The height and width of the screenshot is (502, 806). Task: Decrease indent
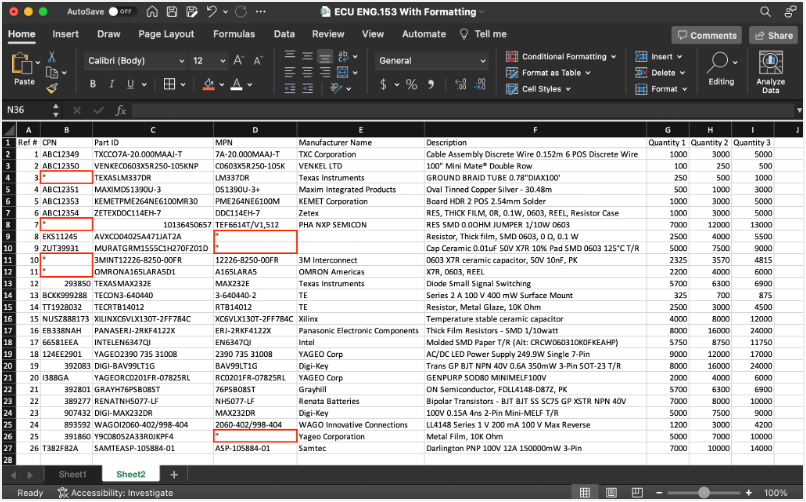[290, 89]
